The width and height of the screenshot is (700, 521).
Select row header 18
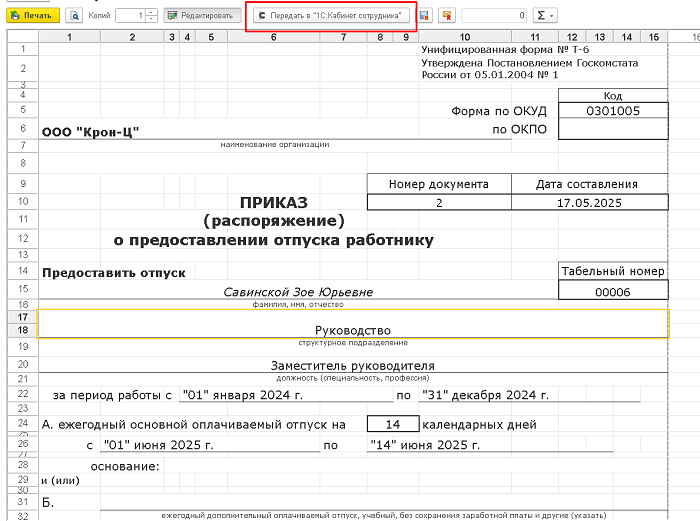[x=21, y=329]
